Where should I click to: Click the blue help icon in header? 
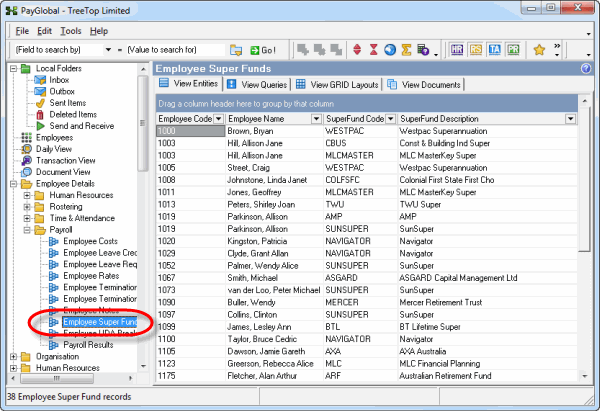586,68
